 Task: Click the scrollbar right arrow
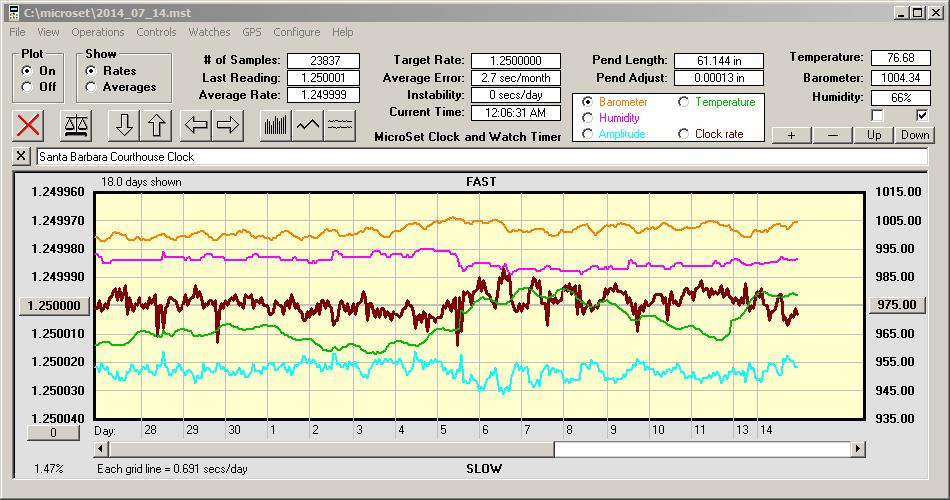pos(857,449)
